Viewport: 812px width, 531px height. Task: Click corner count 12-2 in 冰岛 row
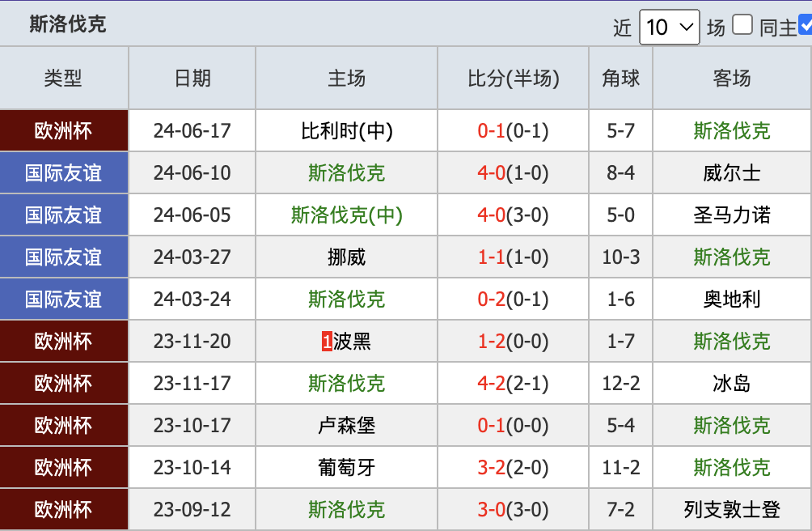tap(620, 384)
